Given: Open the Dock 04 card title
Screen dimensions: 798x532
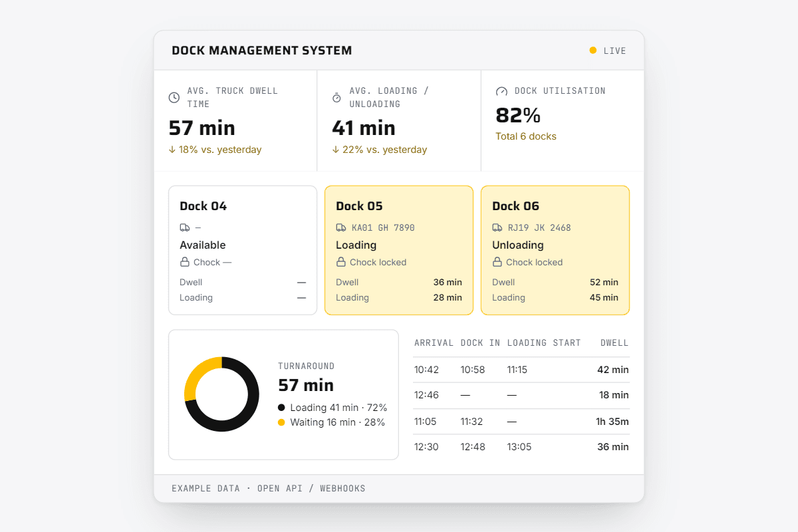Looking at the screenshot, I should [203, 206].
